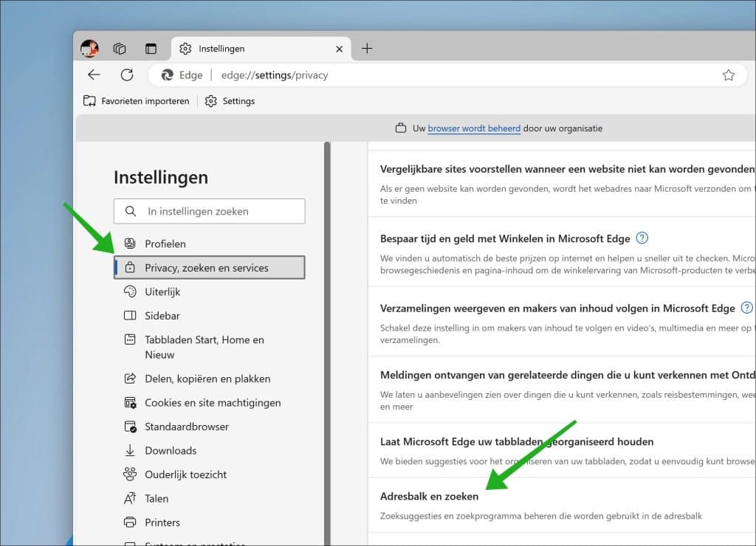The height and width of the screenshot is (546, 756).
Task: Click the address bar URL edge://settings/privacy
Action: coord(275,75)
